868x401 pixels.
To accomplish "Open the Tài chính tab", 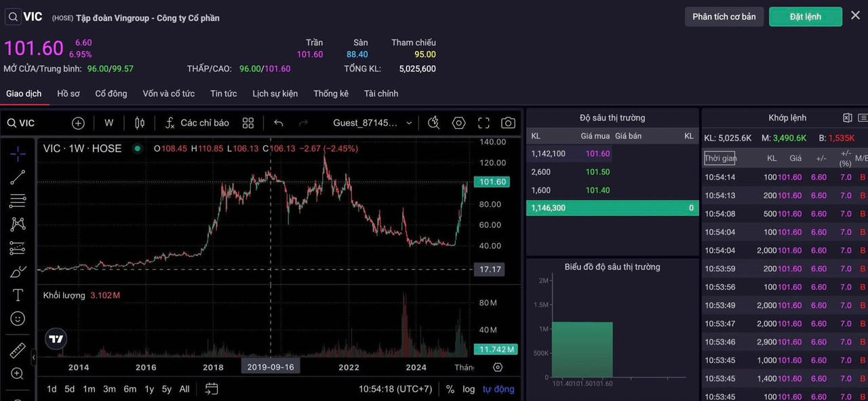I will coord(381,94).
